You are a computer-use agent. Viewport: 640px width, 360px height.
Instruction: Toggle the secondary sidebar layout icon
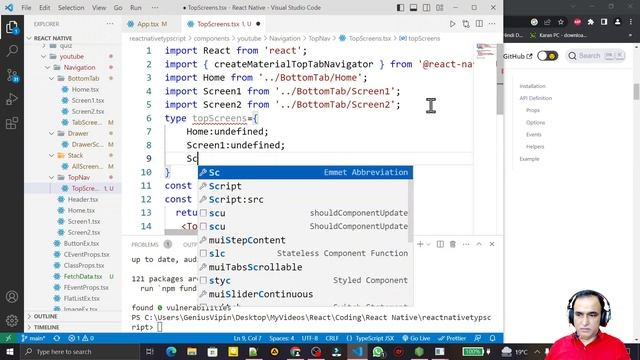coord(427,8)
